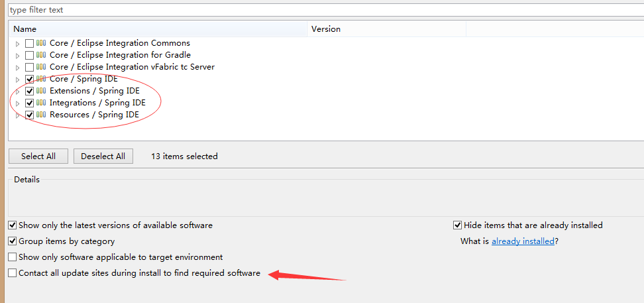
Task: Focus the type filter text field
Action: [326, 9]
